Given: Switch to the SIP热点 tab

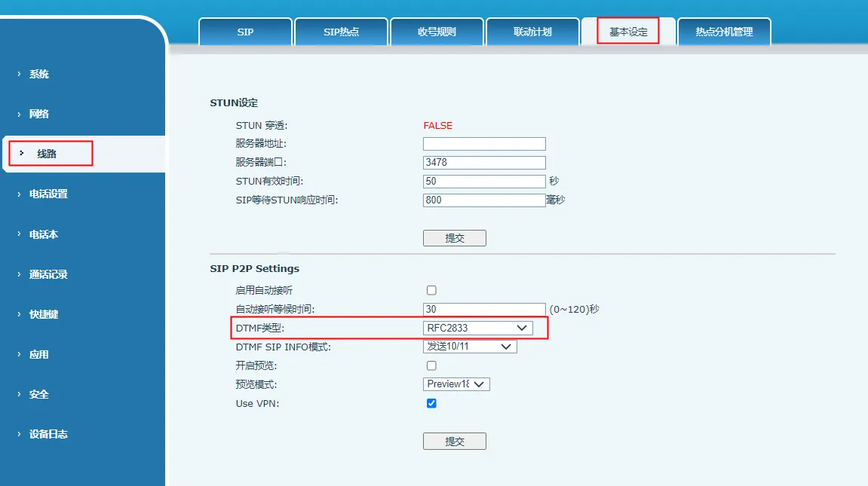Looking at the screenshot, I should (x=341, y=31).
